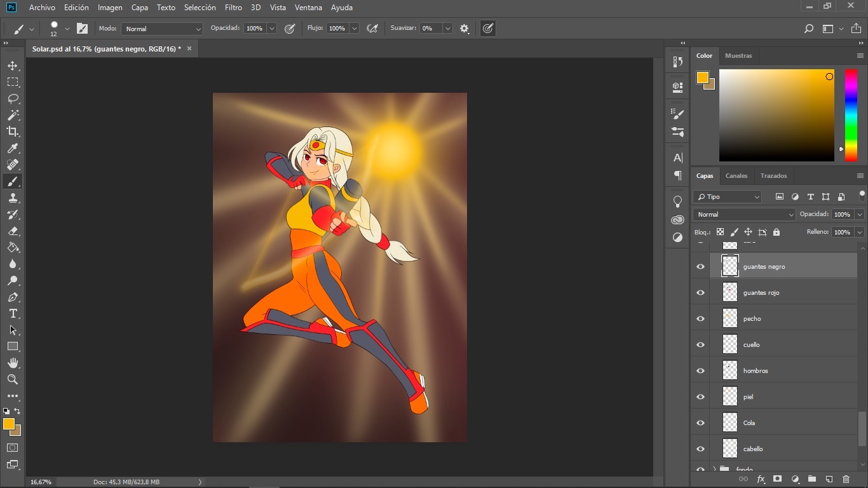Select the Lasso tool
This screenshot has width=868, height=488.
tap(13, 98)
